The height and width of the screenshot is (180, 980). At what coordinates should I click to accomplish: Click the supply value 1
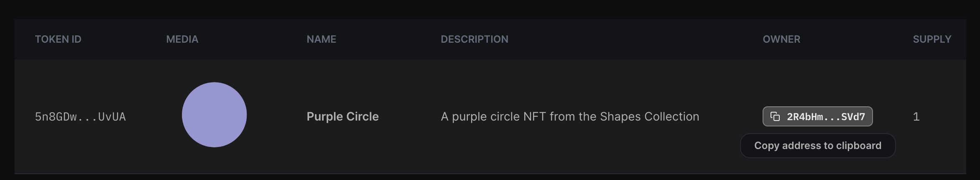point(916,116)
